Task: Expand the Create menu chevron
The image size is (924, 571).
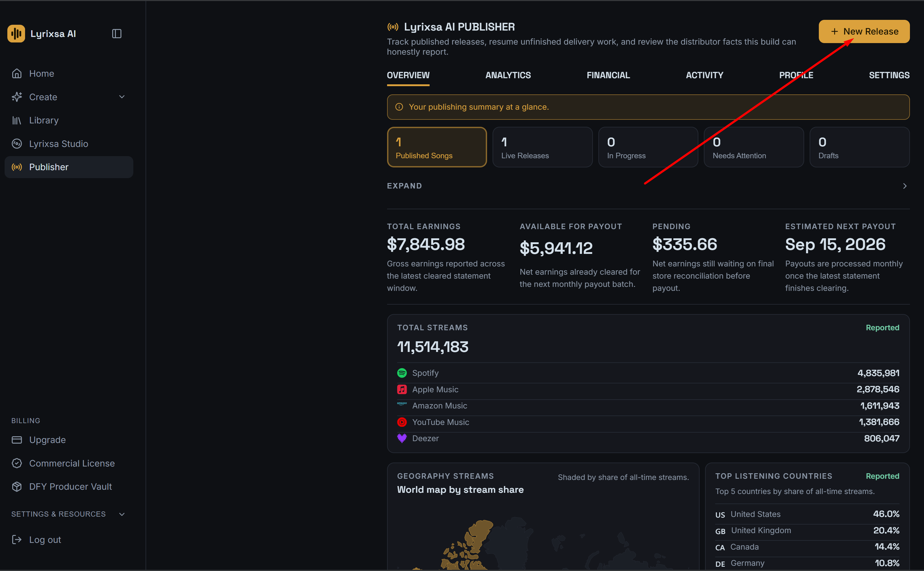Action: point(122,97)
